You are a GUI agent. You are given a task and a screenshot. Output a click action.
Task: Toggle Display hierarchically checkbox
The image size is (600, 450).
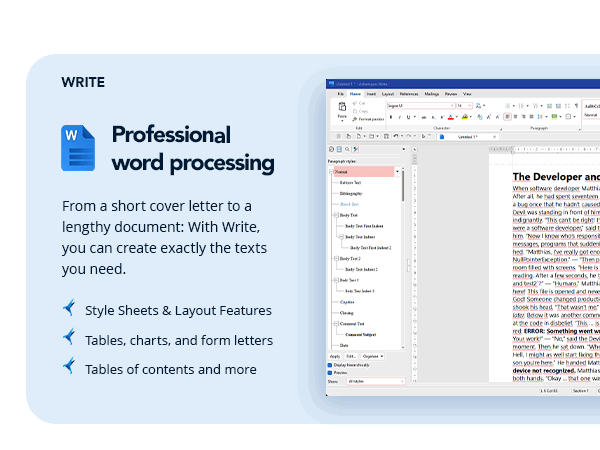click(x=330, y=365)
